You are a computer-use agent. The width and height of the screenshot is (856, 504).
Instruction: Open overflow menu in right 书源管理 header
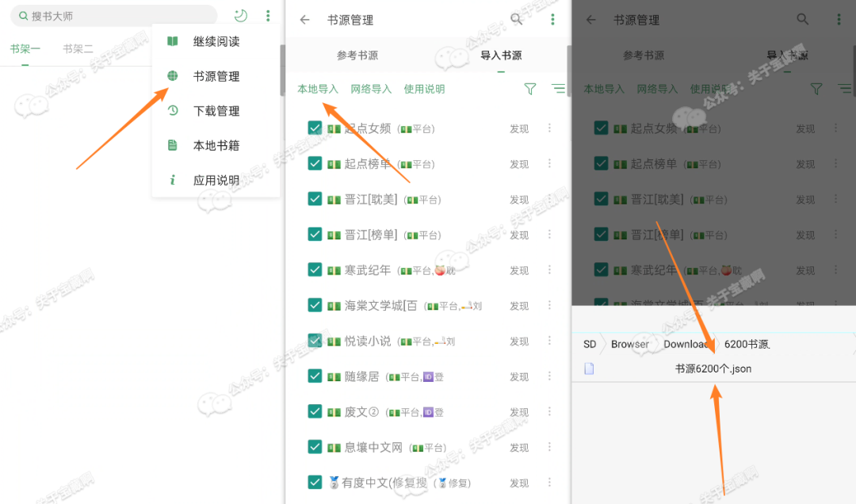click(x=839, y=20)
